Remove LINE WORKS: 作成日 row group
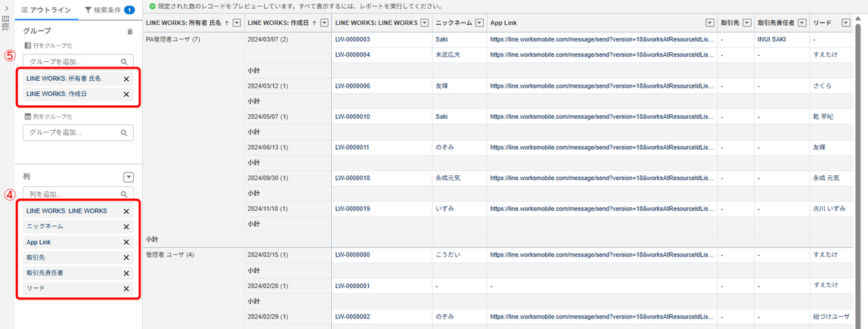Viewport: 868px width, 329px height. pyautogui.click(x=126, y=94)
